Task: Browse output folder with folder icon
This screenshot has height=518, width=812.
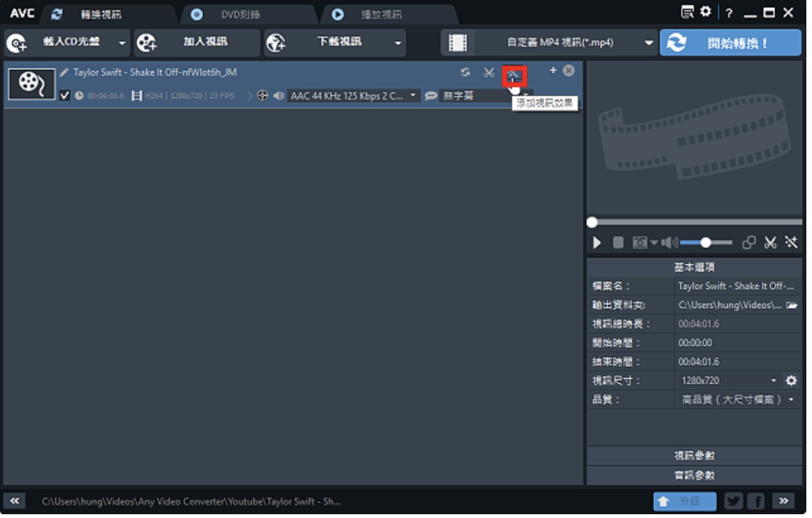Action: [792, 305]
